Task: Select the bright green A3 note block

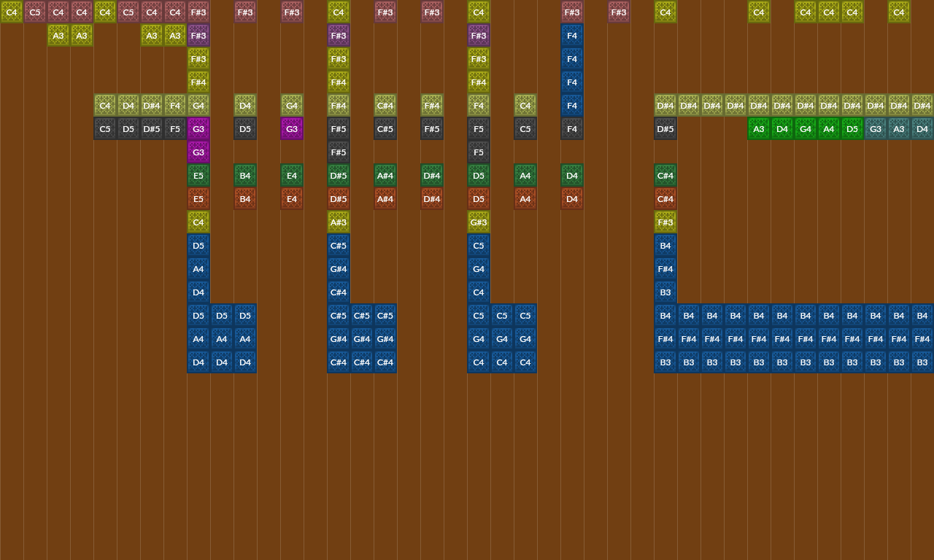Action: [759, 129]
